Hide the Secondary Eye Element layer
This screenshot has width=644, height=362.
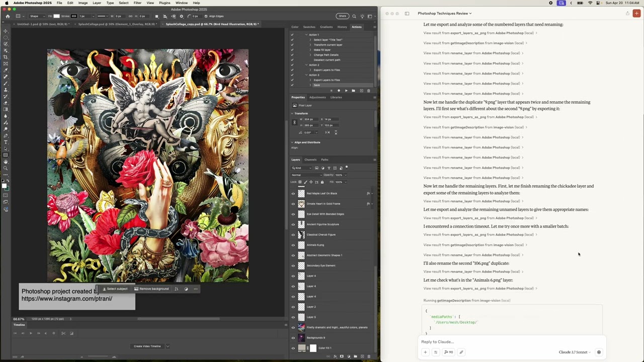tap(293, 265)
